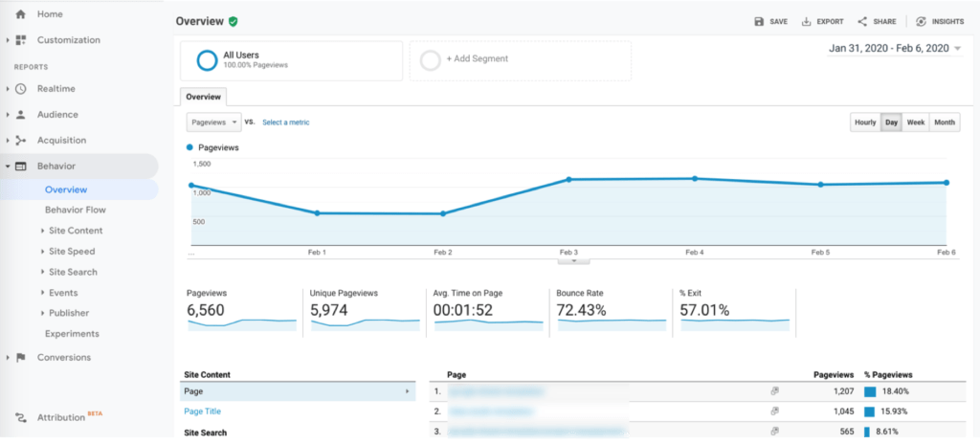980x445 pixels.
Task: Expand the Audience reports arrow
Action: pos(8,115)
